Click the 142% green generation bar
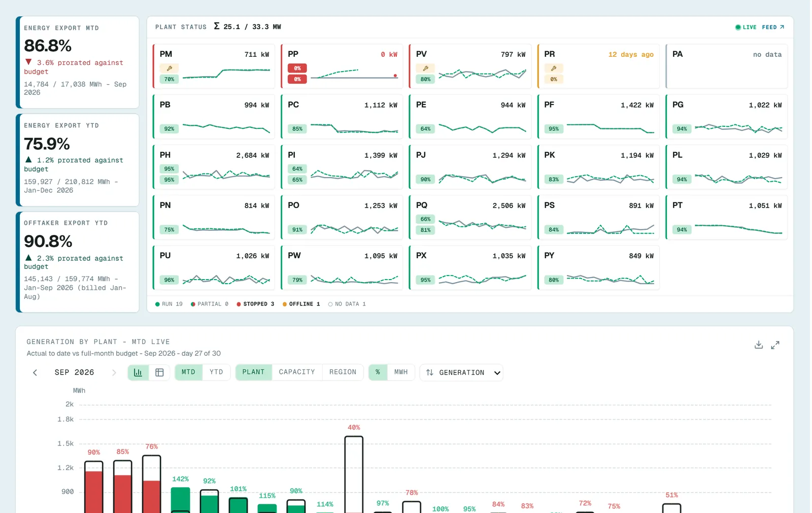The width and height of the screenshot is (812, 513). [x=180, y=500]
